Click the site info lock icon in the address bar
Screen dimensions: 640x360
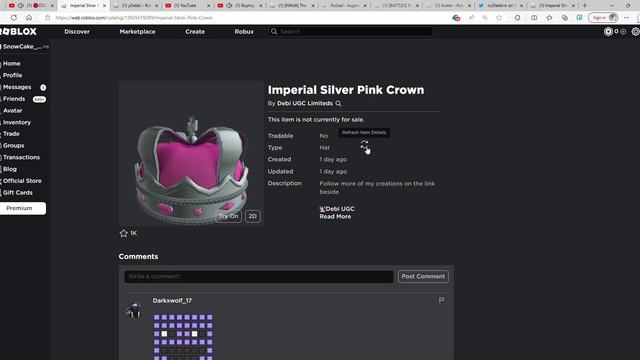[48, 18]
